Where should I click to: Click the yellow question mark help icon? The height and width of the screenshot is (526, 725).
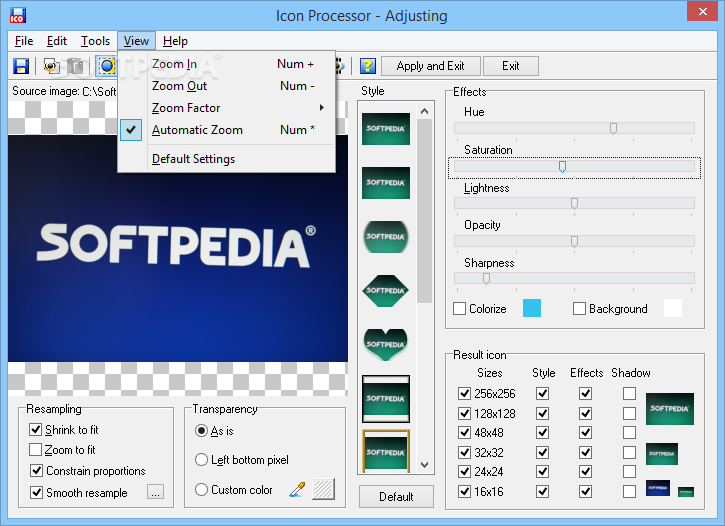coord(368,66)
